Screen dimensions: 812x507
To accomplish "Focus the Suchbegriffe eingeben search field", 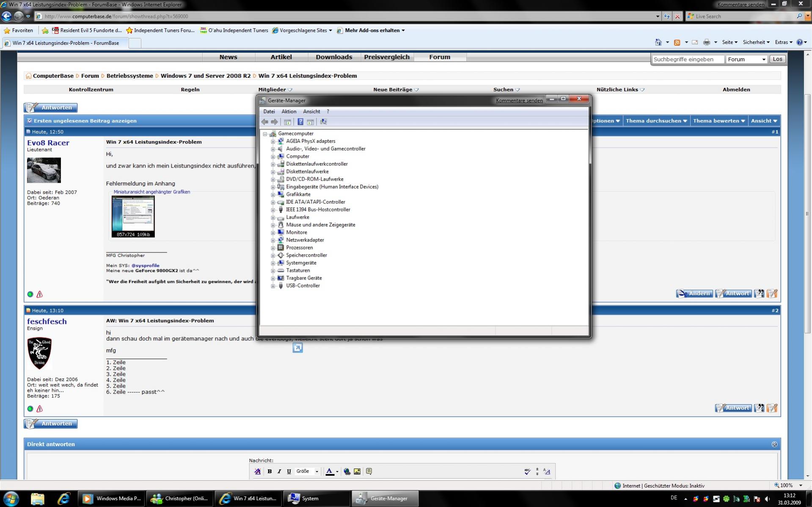I will click(x=688, y=60).
